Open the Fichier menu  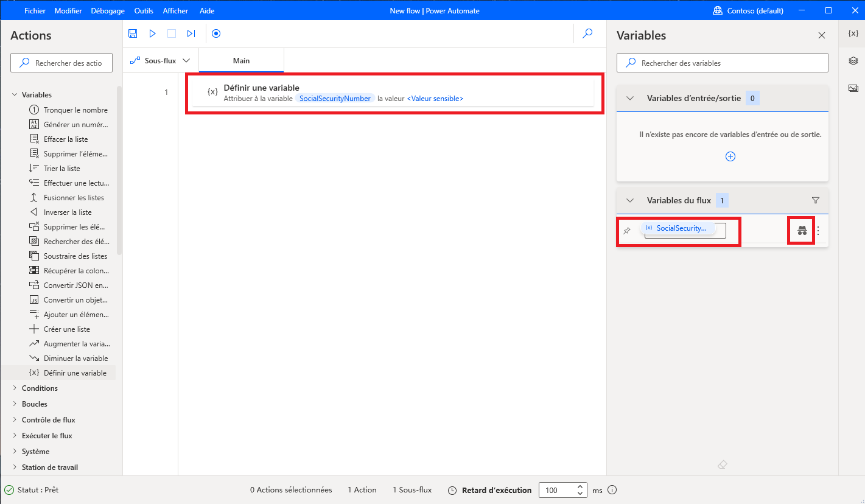[35, 11]
